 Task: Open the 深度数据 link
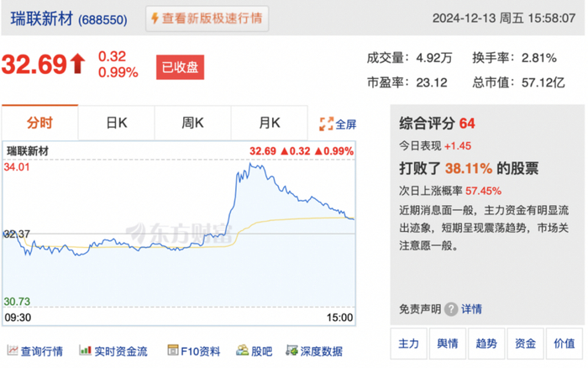(x=322, y=351)
